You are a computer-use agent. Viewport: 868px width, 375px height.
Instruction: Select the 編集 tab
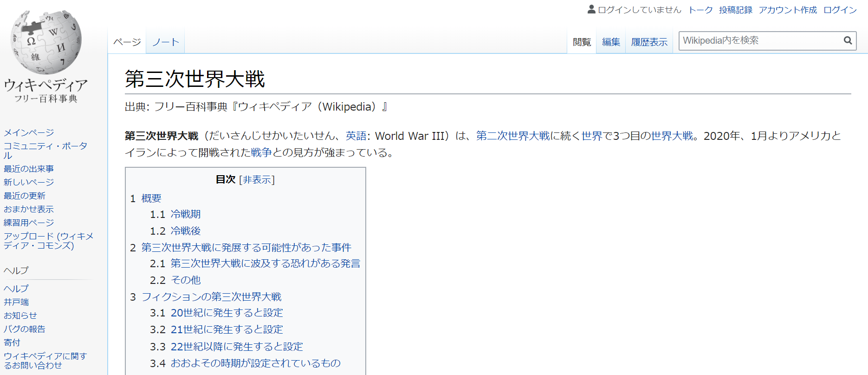(x=611, y=42)
